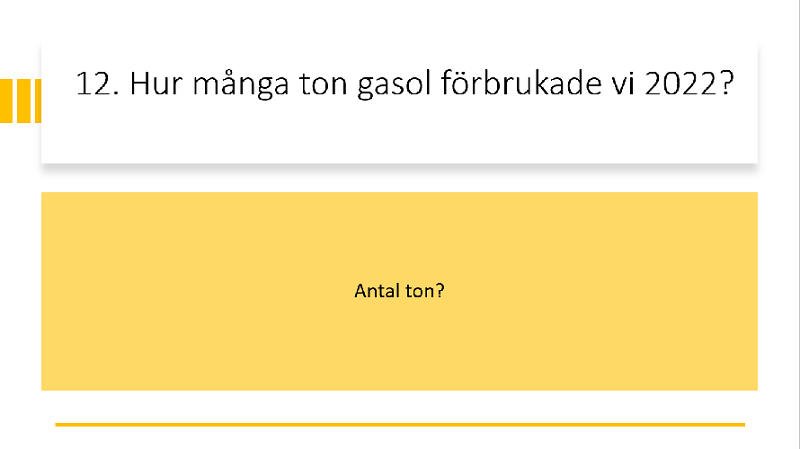The width and height of the screenshot is (800, 449).
Task: Select the "Antal ton?" text
Action: 399,291
